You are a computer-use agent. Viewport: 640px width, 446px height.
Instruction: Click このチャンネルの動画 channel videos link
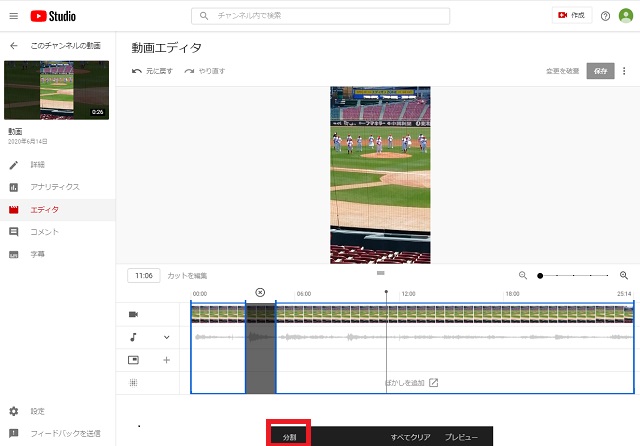click(65, 46)
